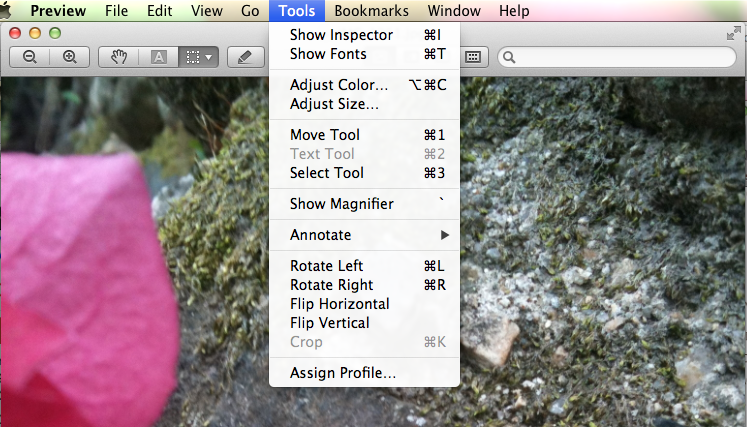Expand the Annotate submenu

pyautogui.click(x=364, y=235)
